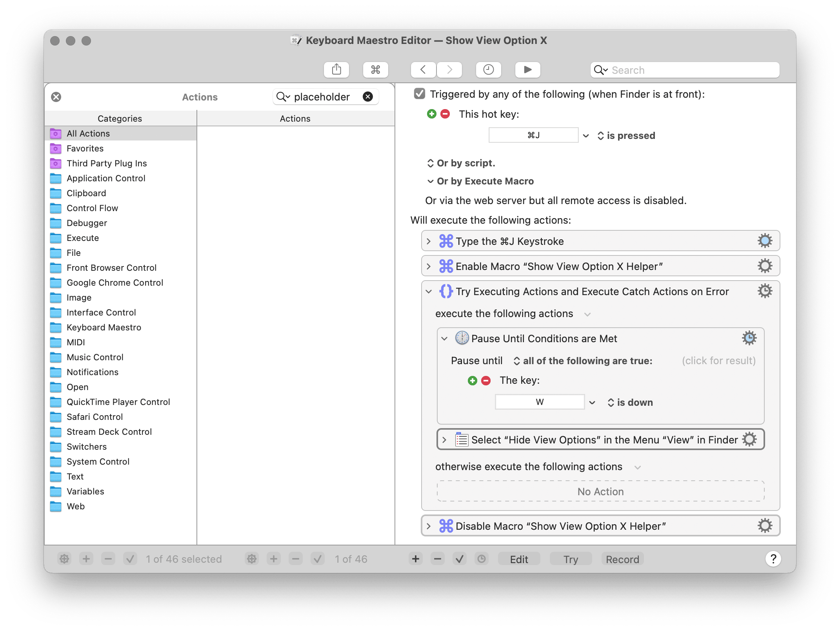Remove the hot key trigger with red minus

pyautogui.click(x=445, y=114)
